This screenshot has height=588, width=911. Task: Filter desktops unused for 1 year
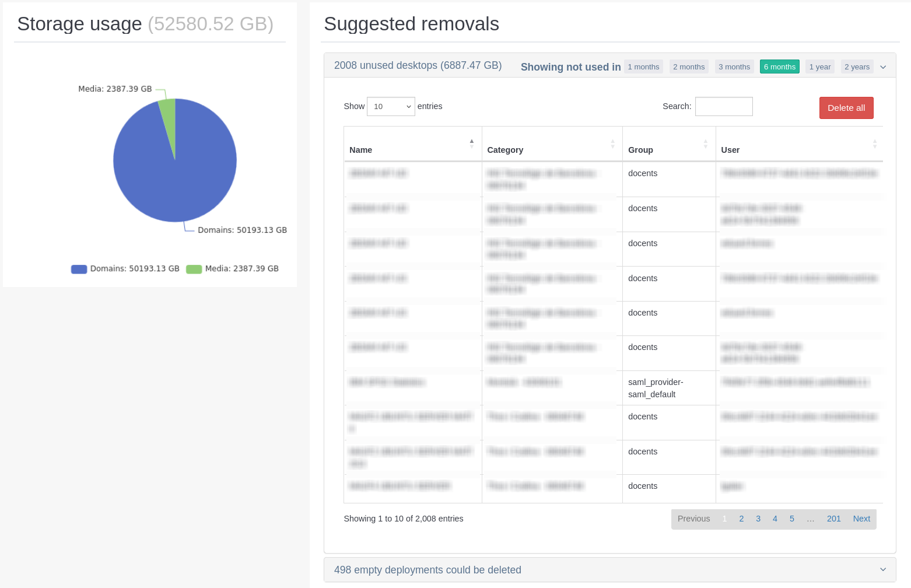(x=819, y=67)
